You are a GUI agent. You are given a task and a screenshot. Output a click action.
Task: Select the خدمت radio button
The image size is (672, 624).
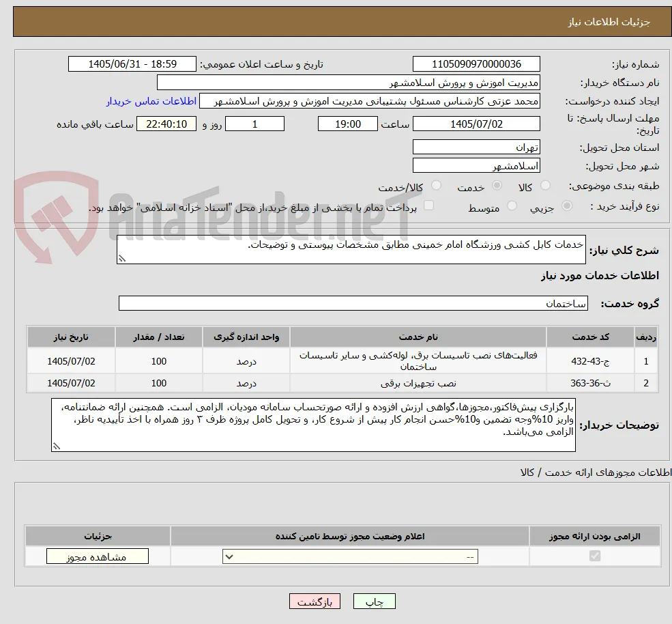pyautogui.click(x=497, y=185)
